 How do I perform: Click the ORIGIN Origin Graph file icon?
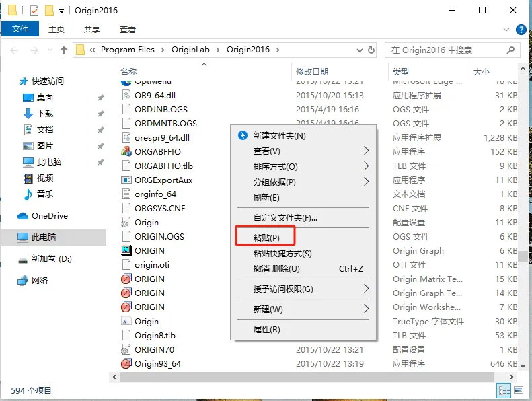[x=126, y=250]
